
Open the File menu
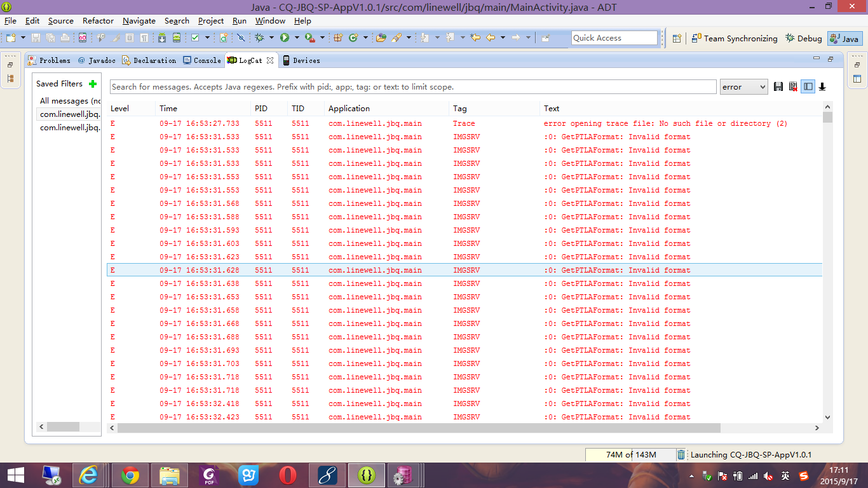[x=10, y=21]
